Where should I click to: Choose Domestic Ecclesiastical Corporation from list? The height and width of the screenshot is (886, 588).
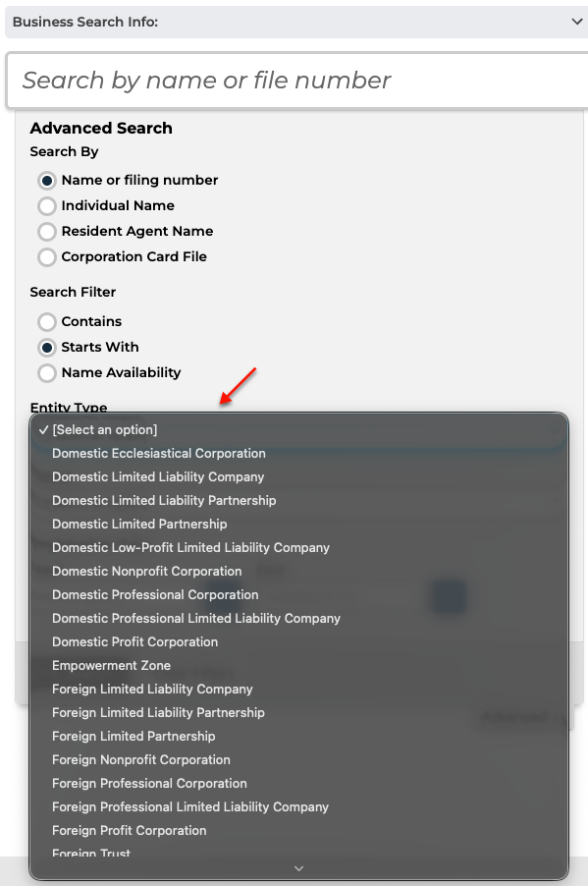coord(298,453)
